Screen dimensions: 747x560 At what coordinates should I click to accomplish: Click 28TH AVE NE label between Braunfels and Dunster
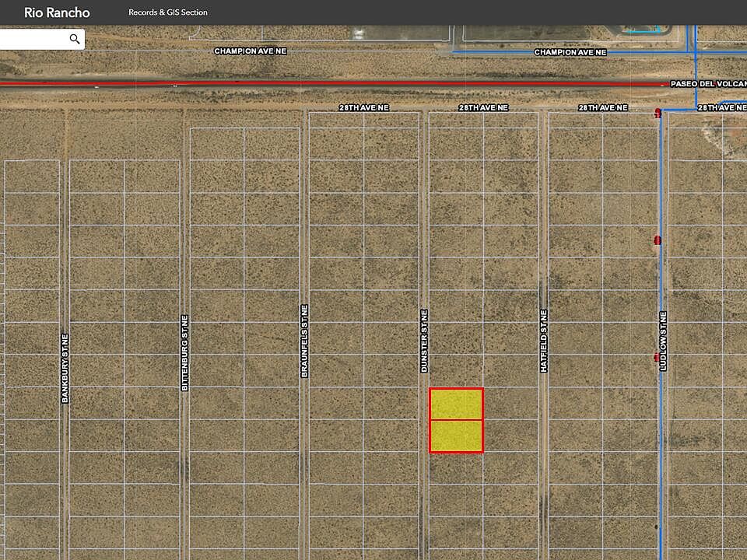(x=364, y=108)
